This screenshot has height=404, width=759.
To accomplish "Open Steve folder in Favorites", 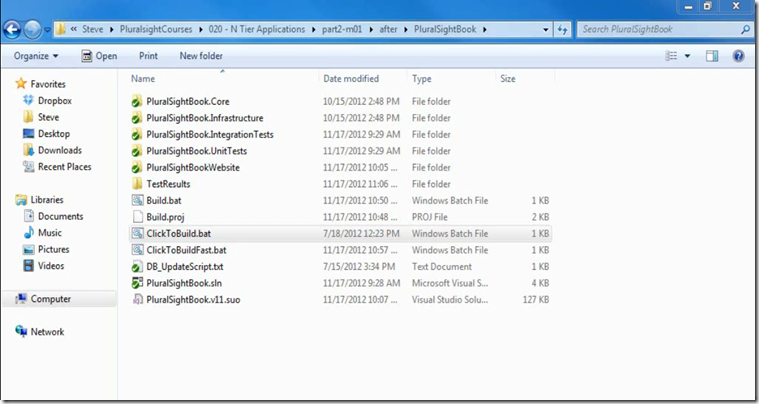I will (x=48, y=117).
